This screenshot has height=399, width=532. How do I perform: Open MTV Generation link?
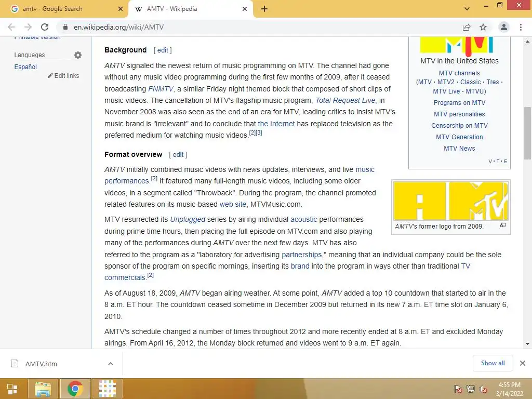coord(459,137)
